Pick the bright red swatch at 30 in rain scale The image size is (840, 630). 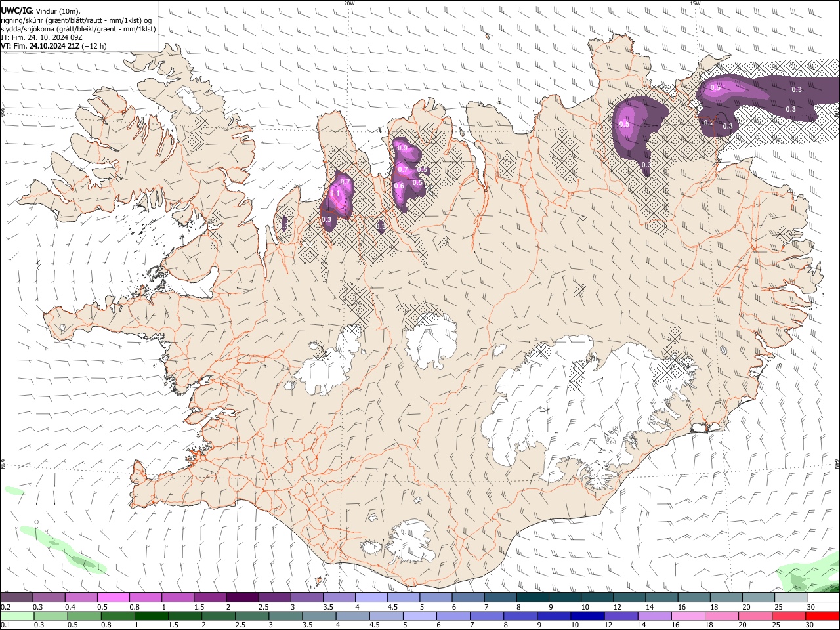point(822,616)
